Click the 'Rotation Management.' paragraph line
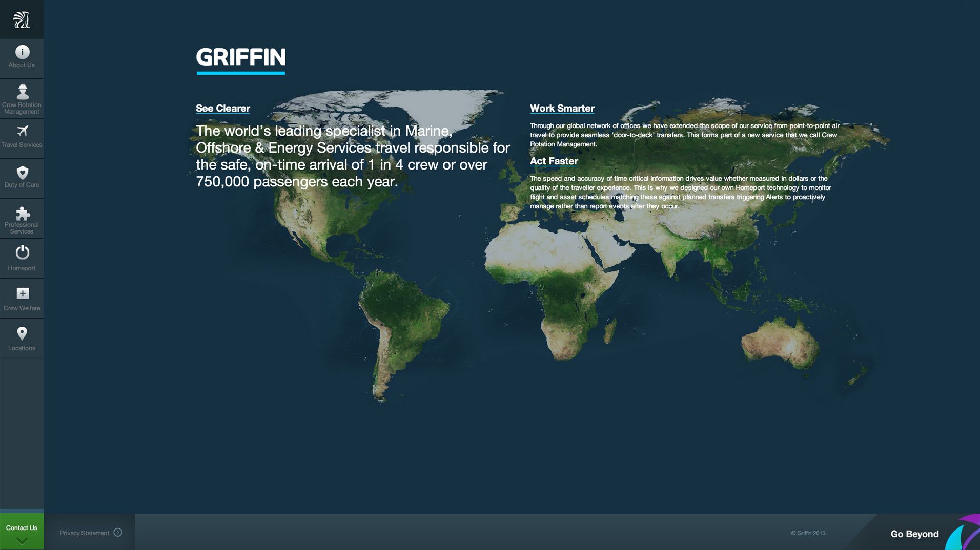 (563, 144)
